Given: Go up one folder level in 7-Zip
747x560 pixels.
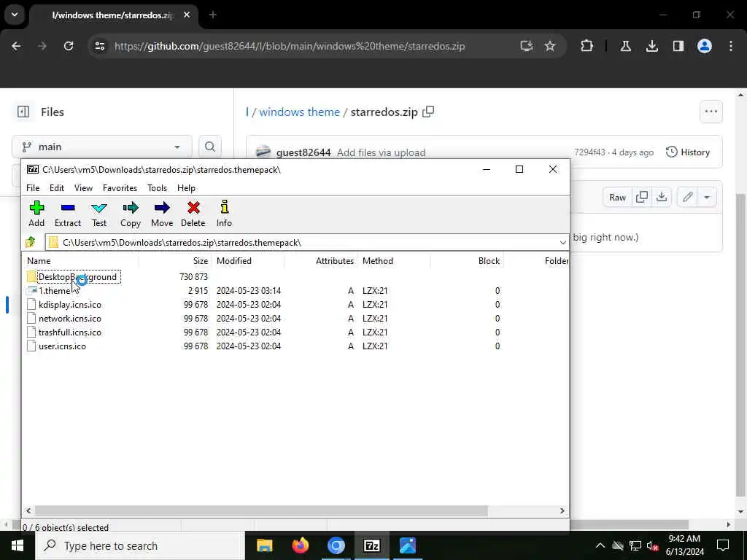Looking at the screenshot, I should 31,242.
